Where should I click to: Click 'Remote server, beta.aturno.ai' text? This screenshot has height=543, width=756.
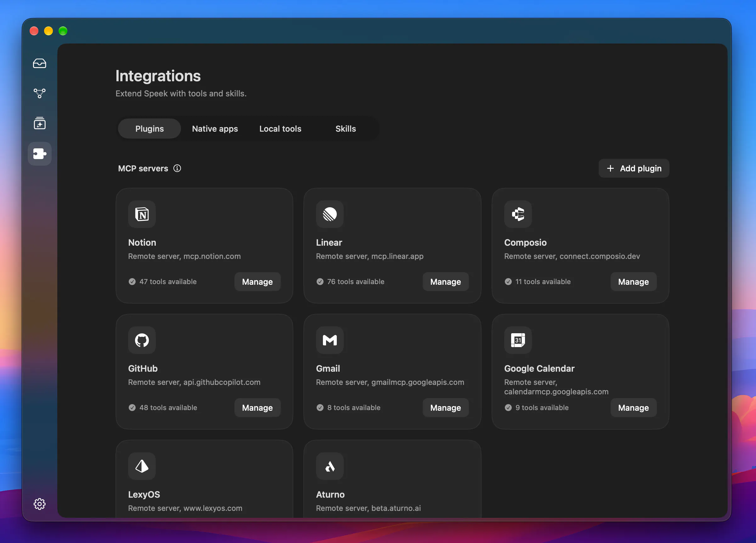tap(368, 508)
